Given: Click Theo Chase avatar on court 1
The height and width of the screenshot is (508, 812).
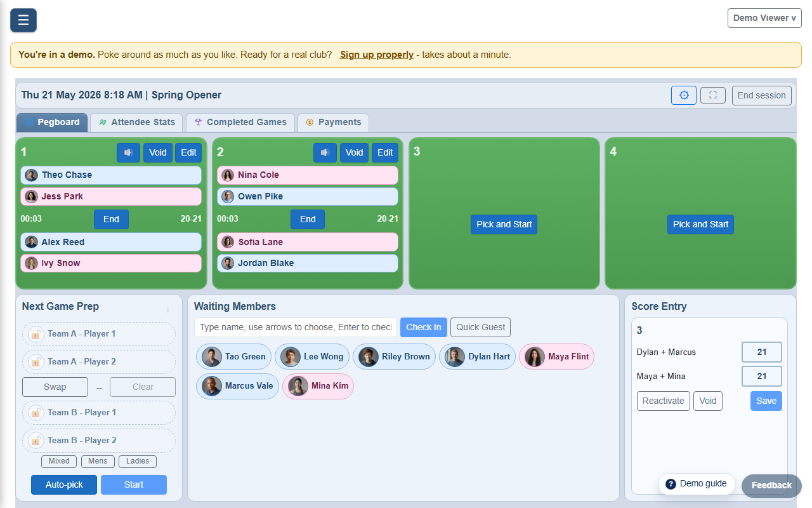Looking at the screenshot, I should click(x=31, y=175).
